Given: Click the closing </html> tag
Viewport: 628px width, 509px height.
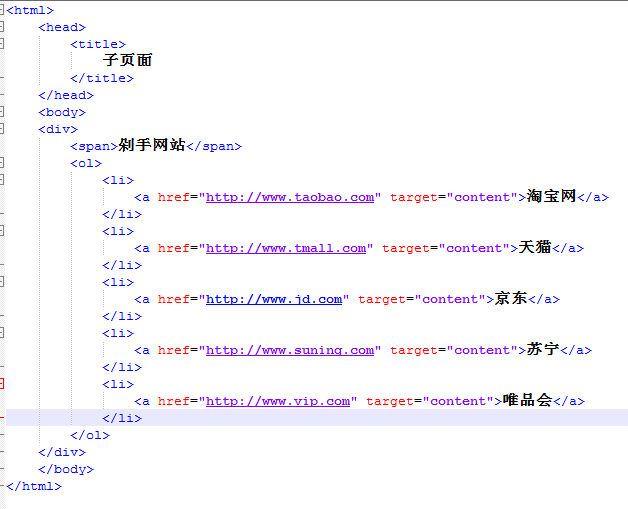Looking at the screenshot, I should 34,486.
